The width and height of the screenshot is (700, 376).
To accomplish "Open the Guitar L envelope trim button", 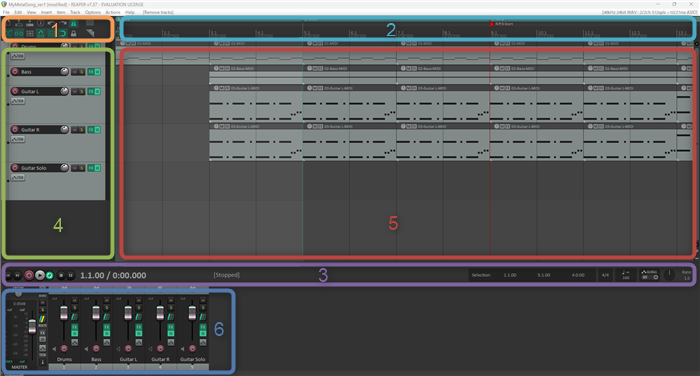I will pos(17,101).
